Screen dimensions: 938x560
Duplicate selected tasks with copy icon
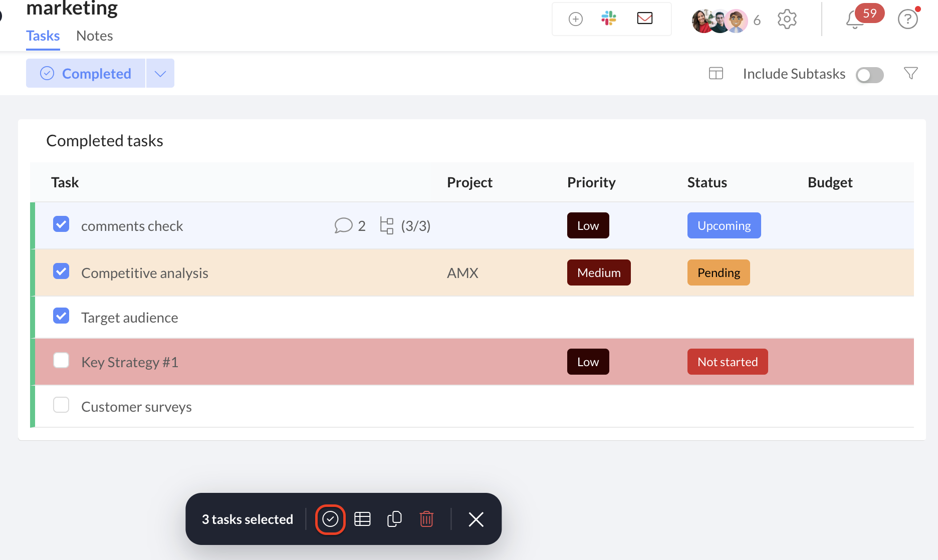coord(394,519)
